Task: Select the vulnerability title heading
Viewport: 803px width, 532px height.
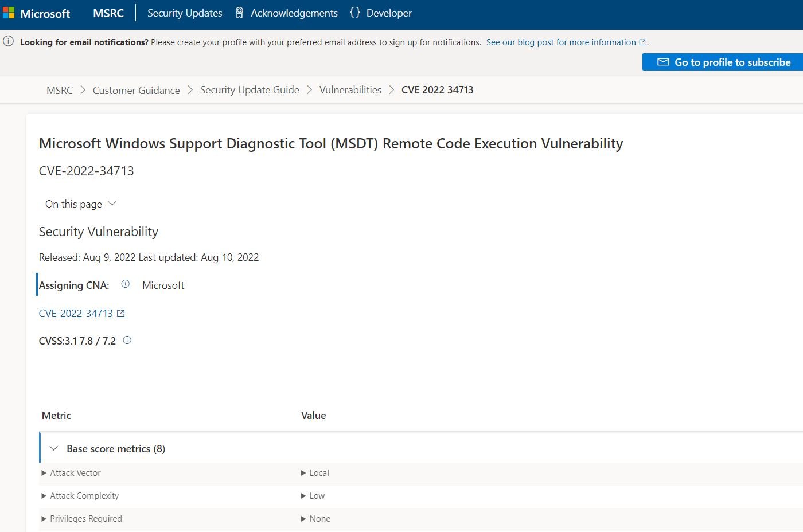Action: pyautogui.click(x=331, y=143)
